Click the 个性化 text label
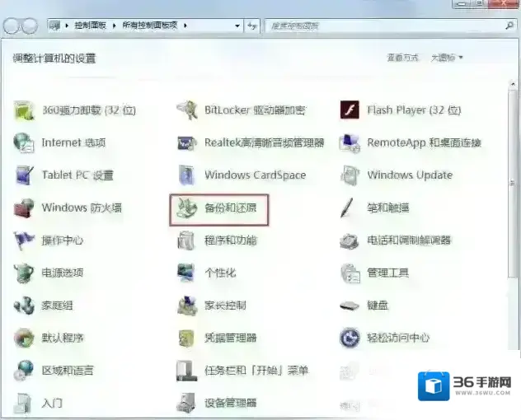Screen dimensions: 521x420 220,273
